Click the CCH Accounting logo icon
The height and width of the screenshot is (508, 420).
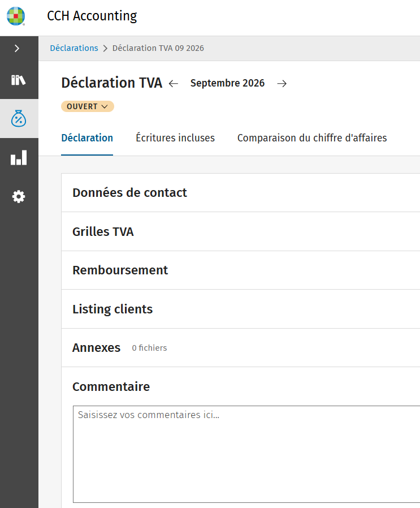(x=16, y=16)
